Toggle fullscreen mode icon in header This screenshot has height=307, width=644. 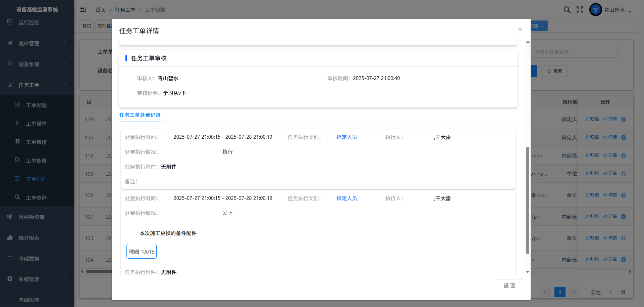pyautogui.click(x=580, y=10)
